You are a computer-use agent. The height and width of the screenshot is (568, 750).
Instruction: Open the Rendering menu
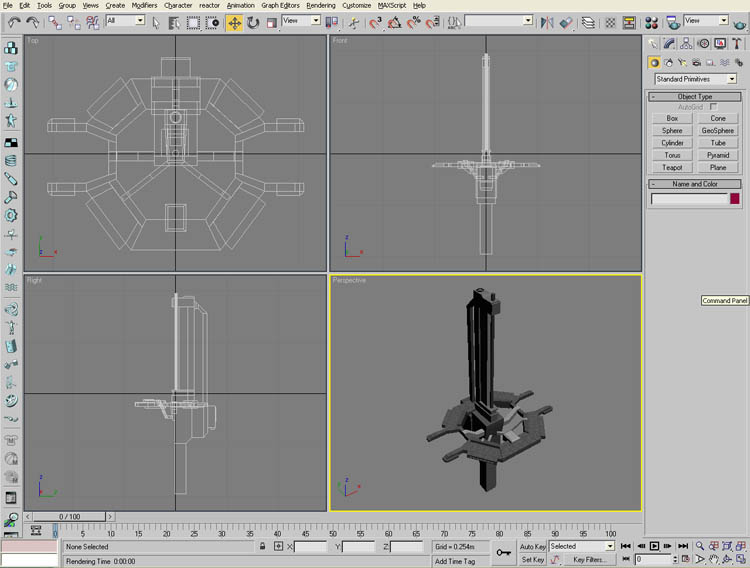[320, 5]
